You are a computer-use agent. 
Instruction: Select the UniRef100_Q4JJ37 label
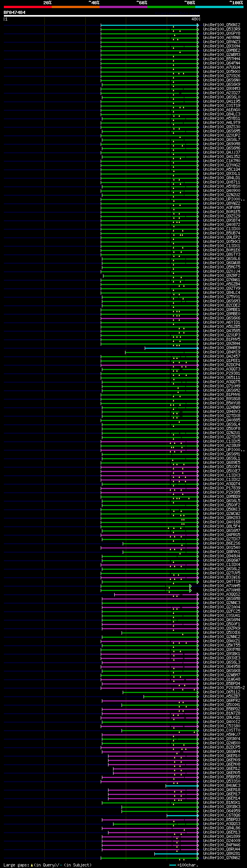222,152
